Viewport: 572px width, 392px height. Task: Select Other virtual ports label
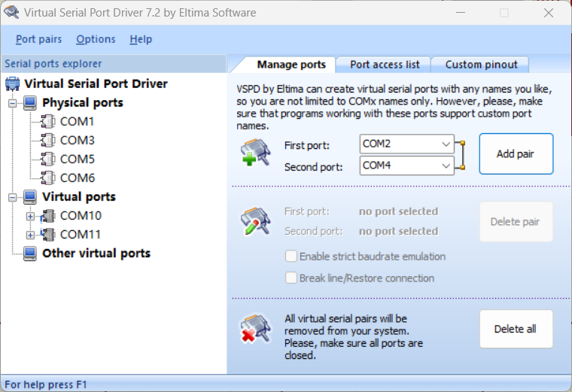coord(96,254)
